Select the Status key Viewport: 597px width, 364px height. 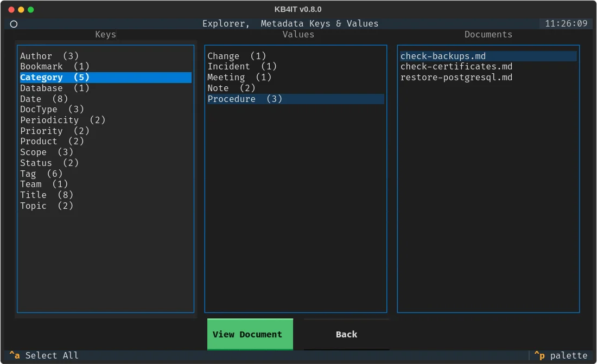[x=105, y=163]
